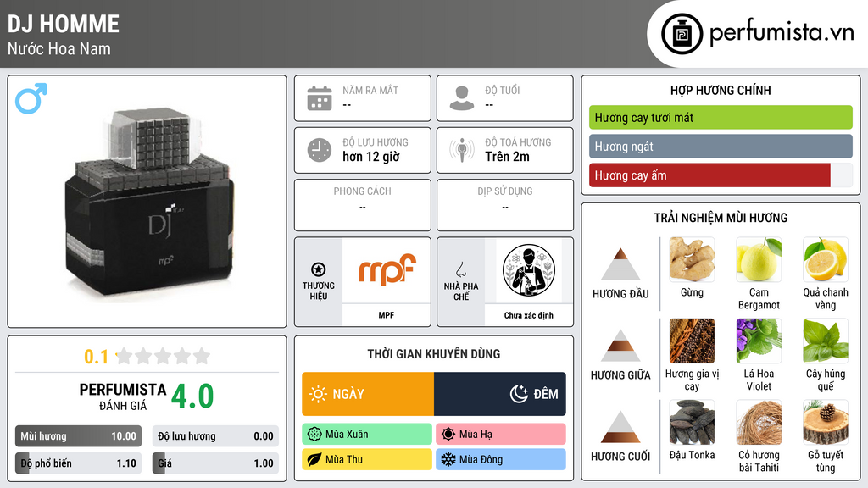This screenshot has width=868, height=488.
Task: Click the DJ HOMME title text
Action: 63,24
